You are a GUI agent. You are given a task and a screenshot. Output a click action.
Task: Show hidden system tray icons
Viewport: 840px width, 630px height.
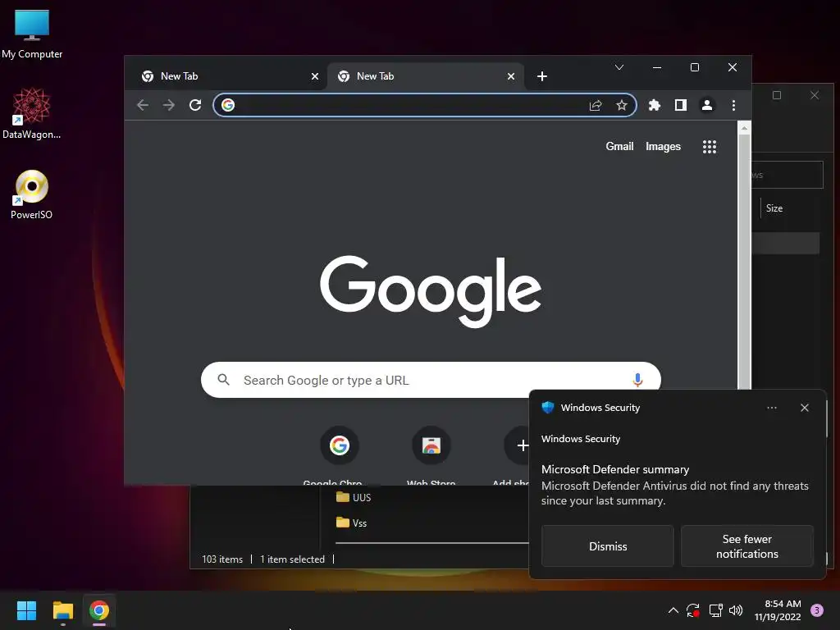pyautogui.click(x=673, y=610)
